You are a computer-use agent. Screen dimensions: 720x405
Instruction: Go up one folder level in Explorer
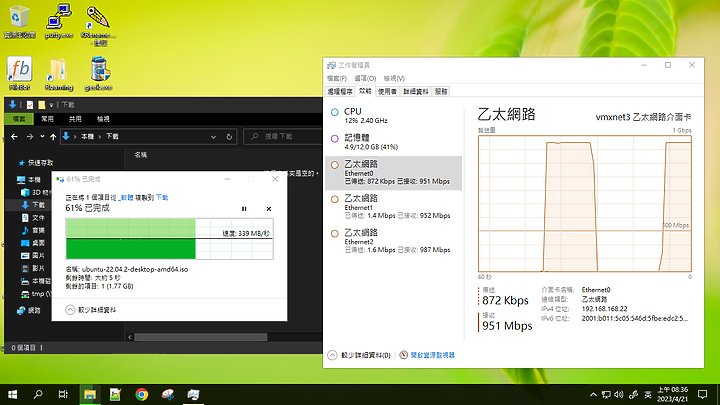(53, 137)
